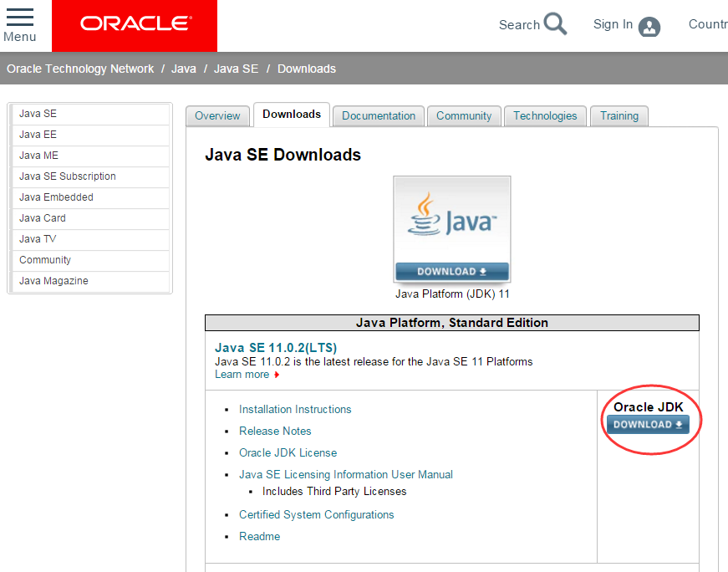Click Oracle Technology Network breadcrumb
Screen dimensions: 728x572
pos(80,69)
